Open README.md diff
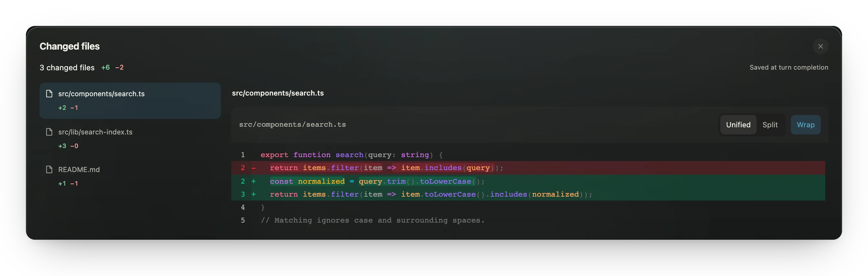Viewport: 868px width, 276px height. pos(130,176)
